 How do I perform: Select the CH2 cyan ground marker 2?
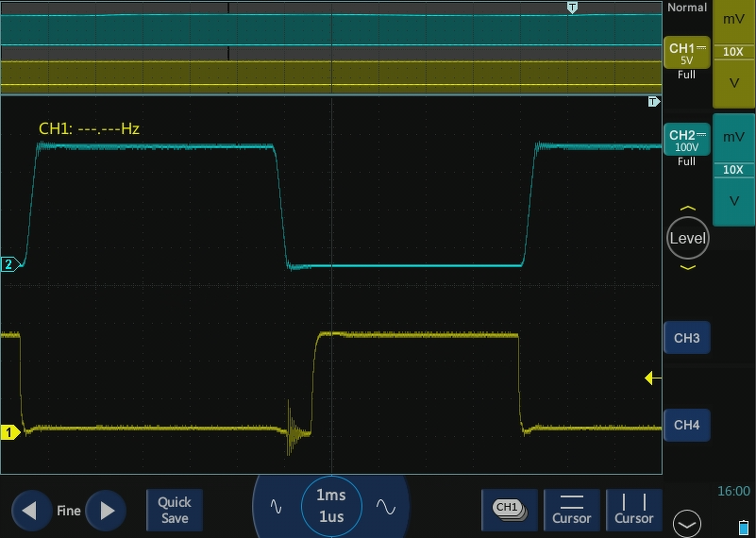click(x=10, y=264)
